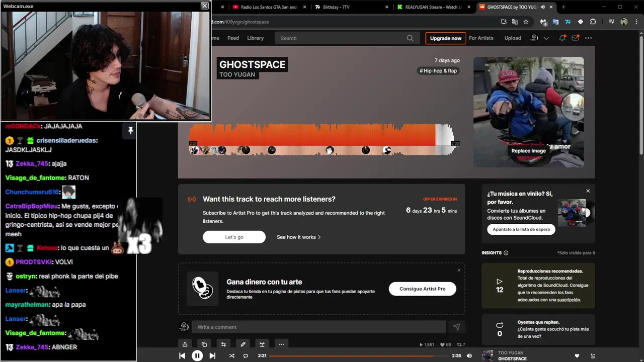Click the likes count heart icon

446,345
